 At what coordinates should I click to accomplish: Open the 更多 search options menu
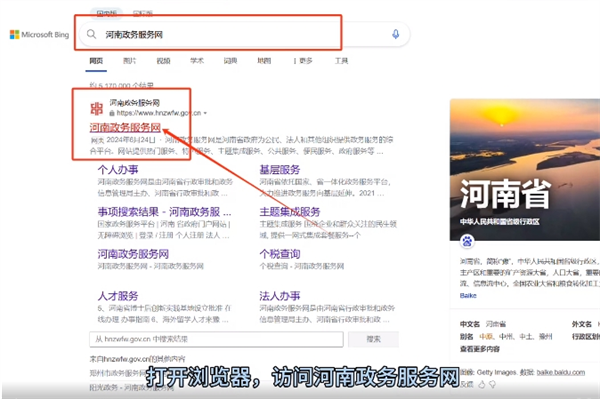pyautogui.click(x=303, y=61)
